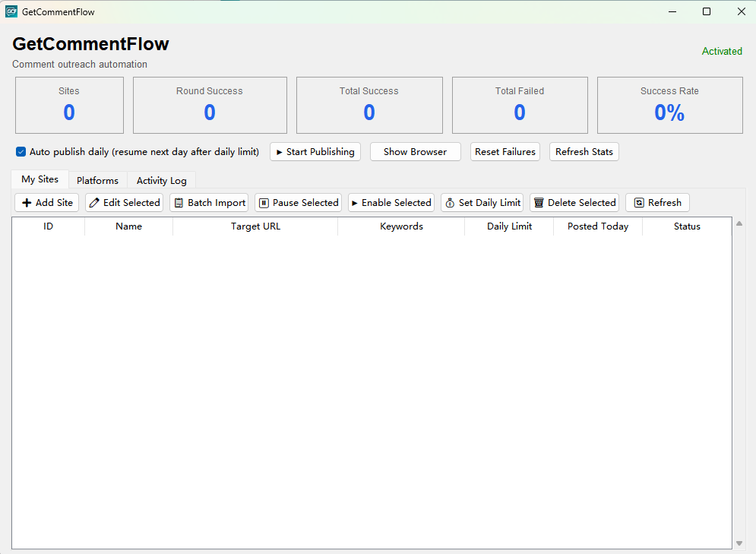Image resolution: width=756 pixels, height=554 pixels.
Task: Toggle Auto publish daily checkbox
Action: (x=21, y=152)
